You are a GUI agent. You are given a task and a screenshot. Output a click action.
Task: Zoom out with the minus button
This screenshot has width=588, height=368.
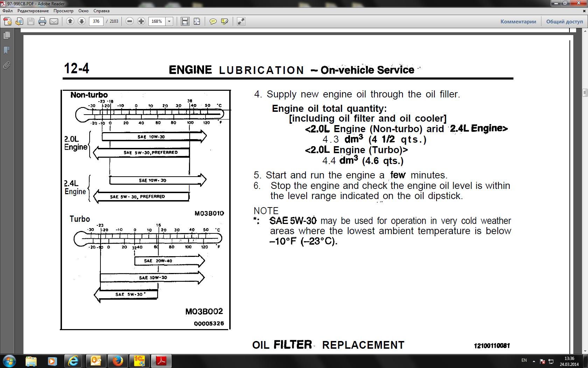pos(129,21)
